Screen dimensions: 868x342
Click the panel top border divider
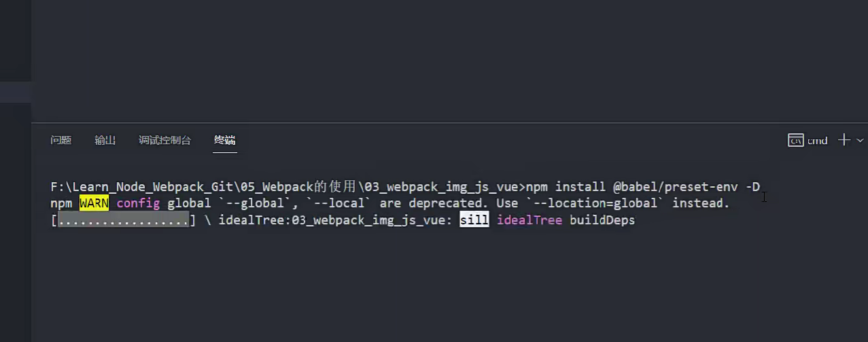pos(449,123)
